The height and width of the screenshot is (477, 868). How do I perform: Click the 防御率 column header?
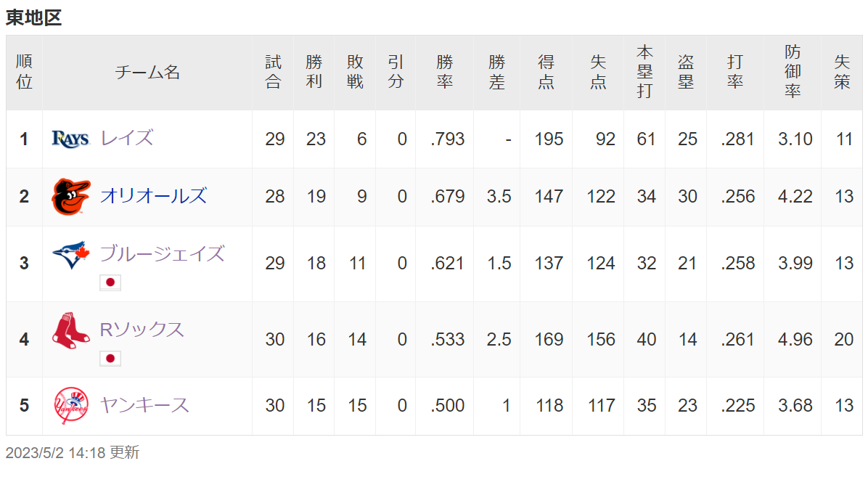pos(793,72)
